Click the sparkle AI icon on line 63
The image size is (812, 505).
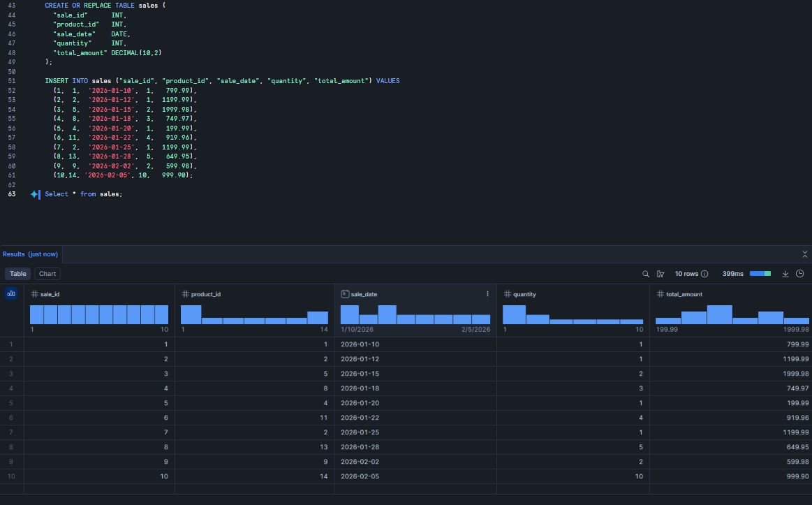point(34,194)
